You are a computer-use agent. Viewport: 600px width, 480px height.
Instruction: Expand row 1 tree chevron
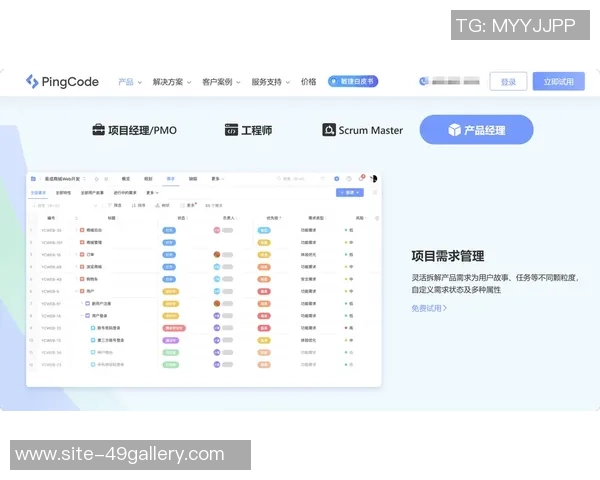click(x=76, y=230)
